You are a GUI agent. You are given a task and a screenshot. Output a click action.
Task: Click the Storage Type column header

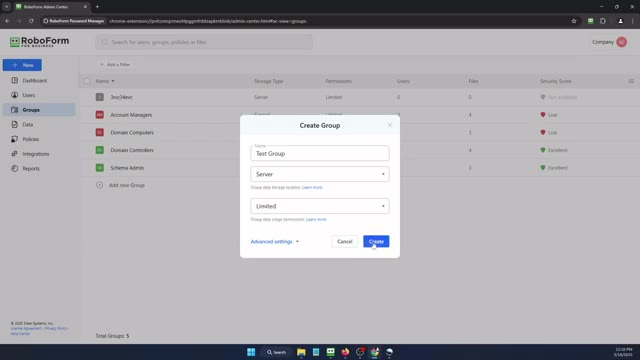[268, 81]
